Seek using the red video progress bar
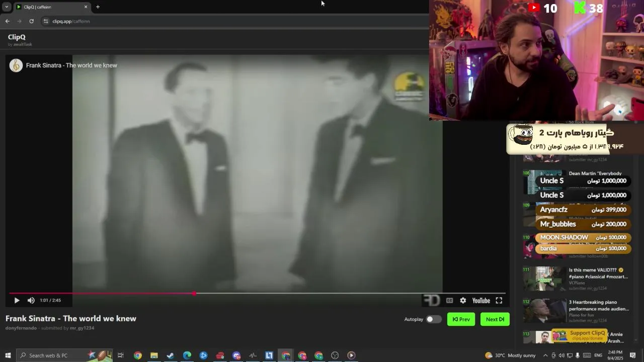 click(x=257, y=294)
